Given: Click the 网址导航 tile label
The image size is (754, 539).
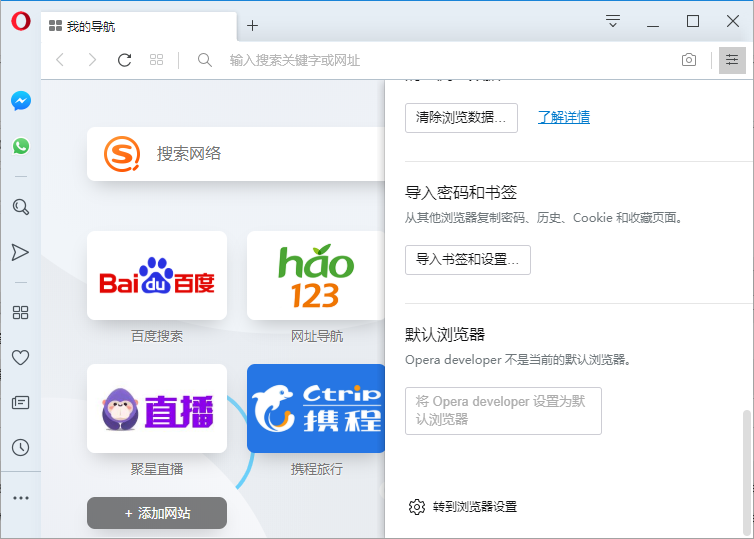Looking at the screenshot, I should point(316,336).
